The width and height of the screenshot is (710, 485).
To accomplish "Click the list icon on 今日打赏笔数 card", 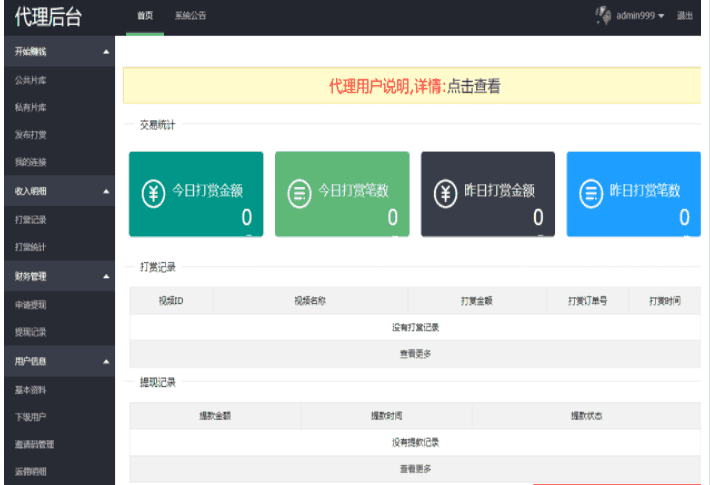I will pos(299,194).
